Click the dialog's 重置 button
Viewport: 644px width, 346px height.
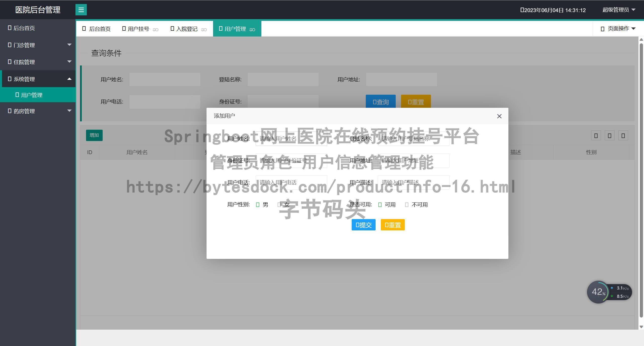click(393, 225)
